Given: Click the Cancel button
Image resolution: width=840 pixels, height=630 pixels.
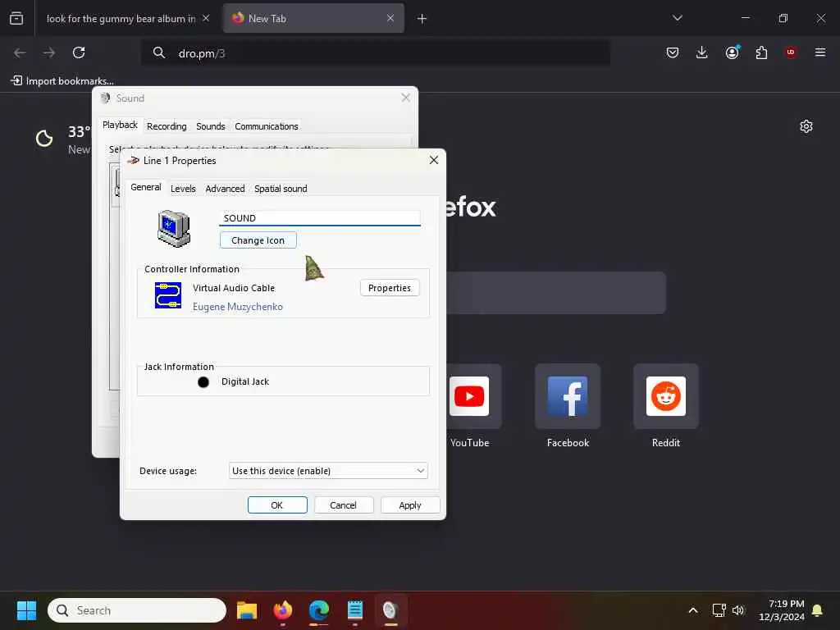Looking at the screenshot, I should click(x=343, y=505).
